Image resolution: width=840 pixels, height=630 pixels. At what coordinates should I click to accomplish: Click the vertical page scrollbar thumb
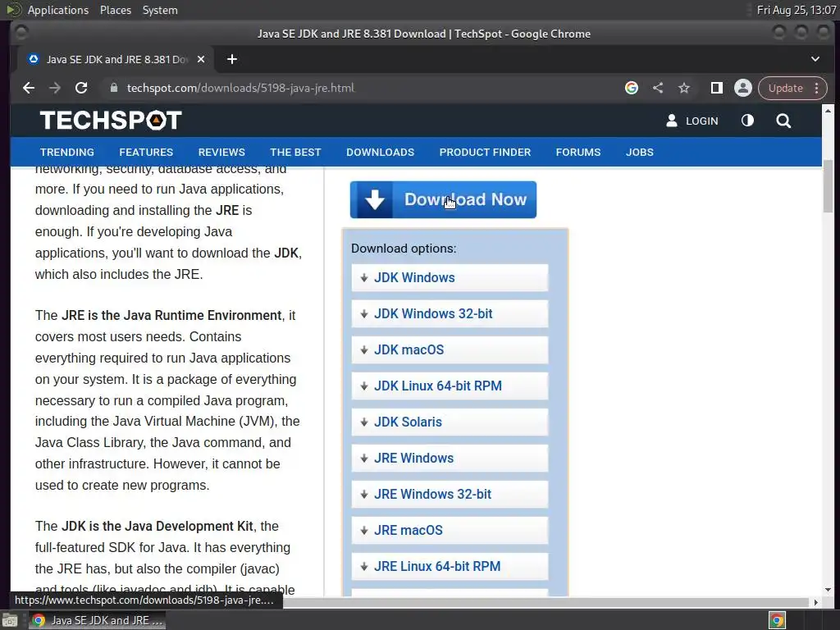pyautogui.click(x=828, y=185)
